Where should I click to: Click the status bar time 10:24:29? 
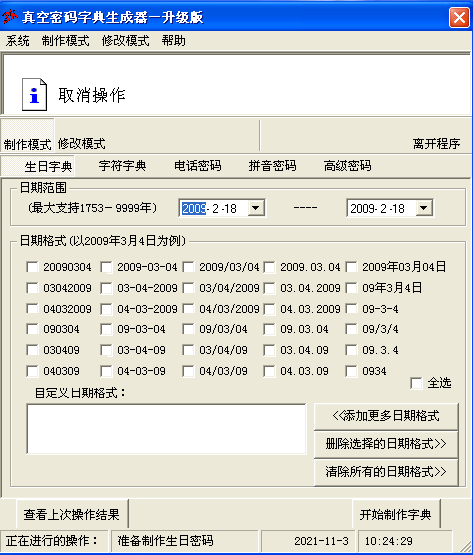tap(389, 541)
